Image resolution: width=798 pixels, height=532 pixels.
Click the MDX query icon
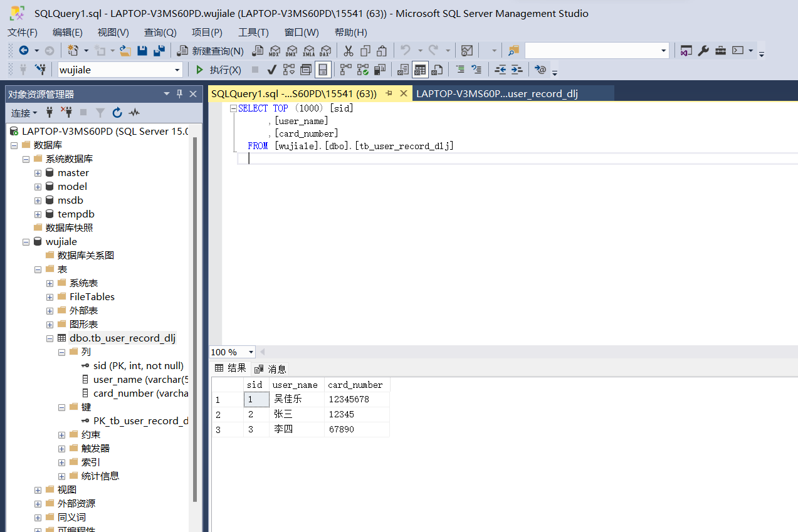coord(275,51)
